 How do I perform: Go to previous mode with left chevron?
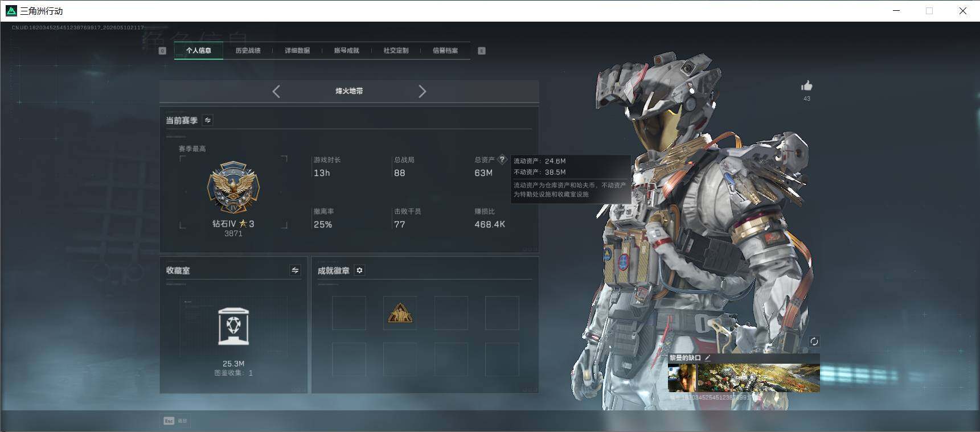276,92
